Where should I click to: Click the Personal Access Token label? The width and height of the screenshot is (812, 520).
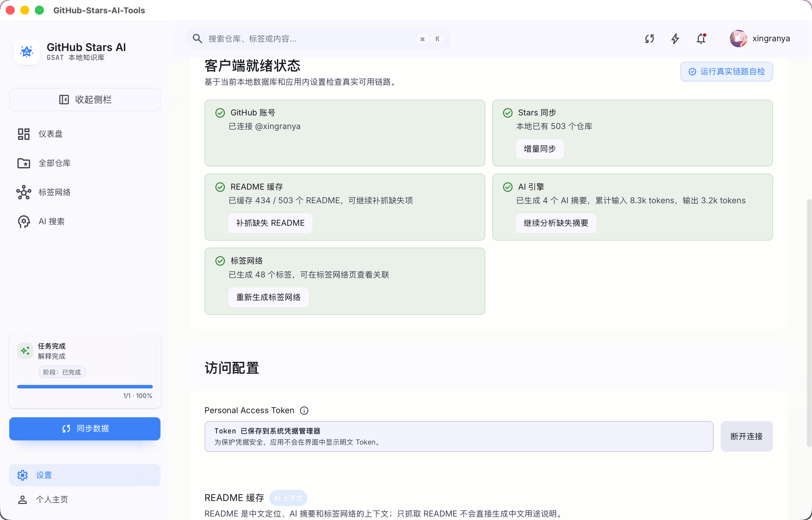(249, 411)
